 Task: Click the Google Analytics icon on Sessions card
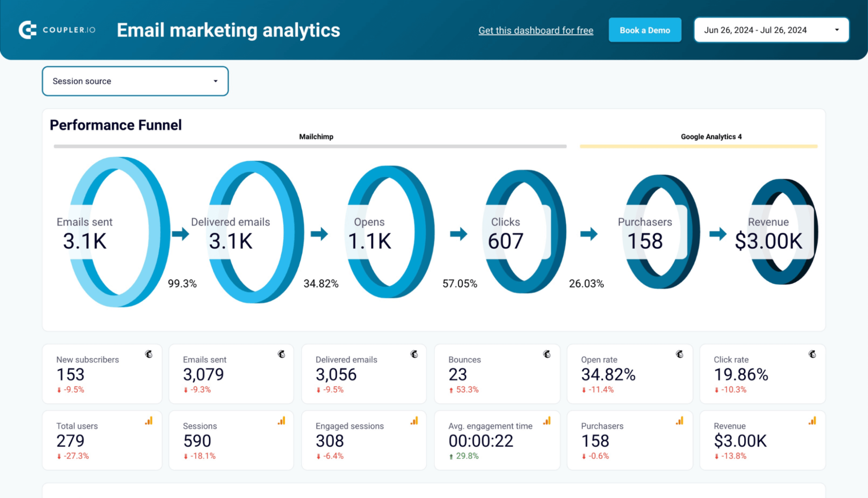pyautogui.click(x=282, y=421)
